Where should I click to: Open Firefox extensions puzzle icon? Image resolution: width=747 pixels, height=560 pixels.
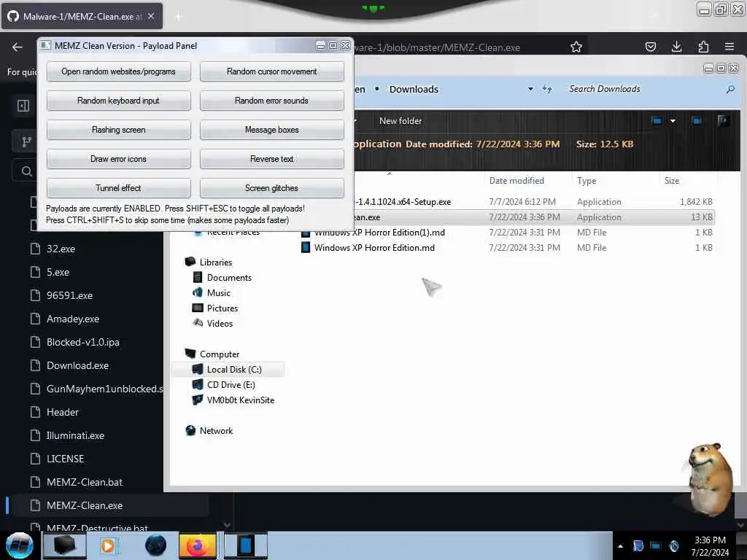tap(703, 47)
